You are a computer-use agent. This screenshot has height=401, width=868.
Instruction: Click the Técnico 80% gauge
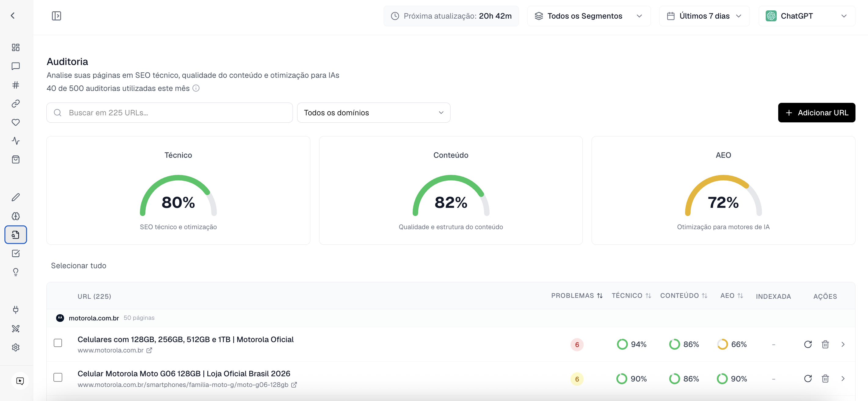pos(178,196)
